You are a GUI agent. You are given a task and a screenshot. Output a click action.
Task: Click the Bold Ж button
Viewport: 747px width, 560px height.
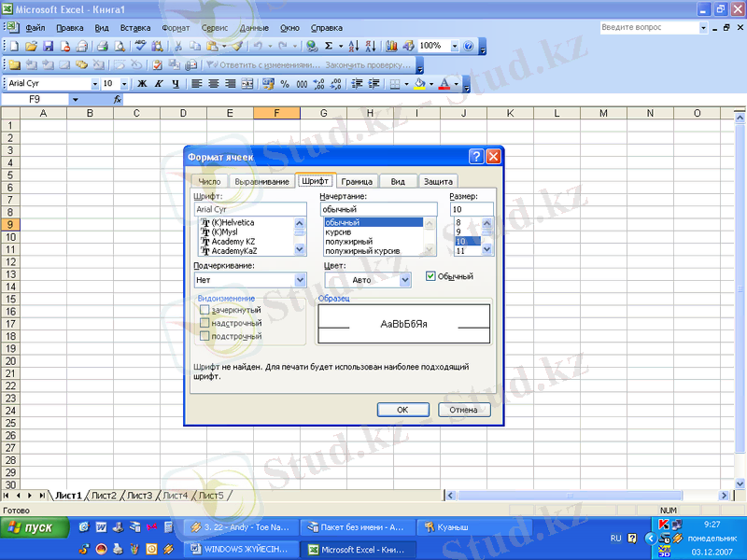pyautogui.click(x=142, y=84)
